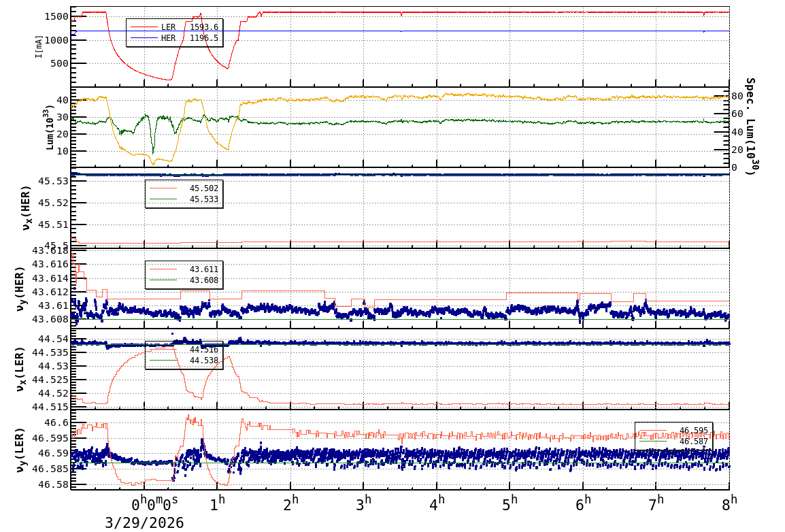Click the 45.53 tick label
785x532 pixels.
coord(53,181)
